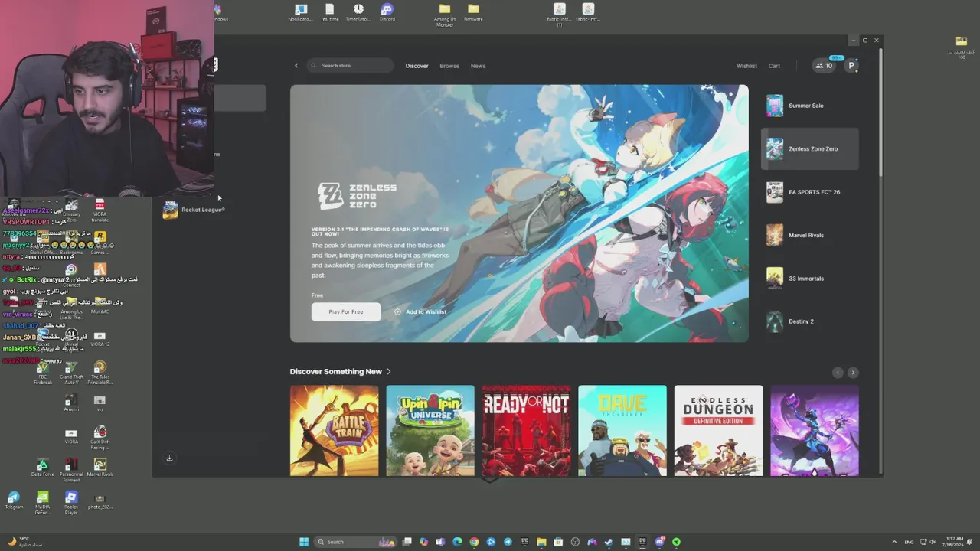Select the real time desktop file
Viewport: 980px width, 551px height.
pyautogui.click(x=330, y=12)
